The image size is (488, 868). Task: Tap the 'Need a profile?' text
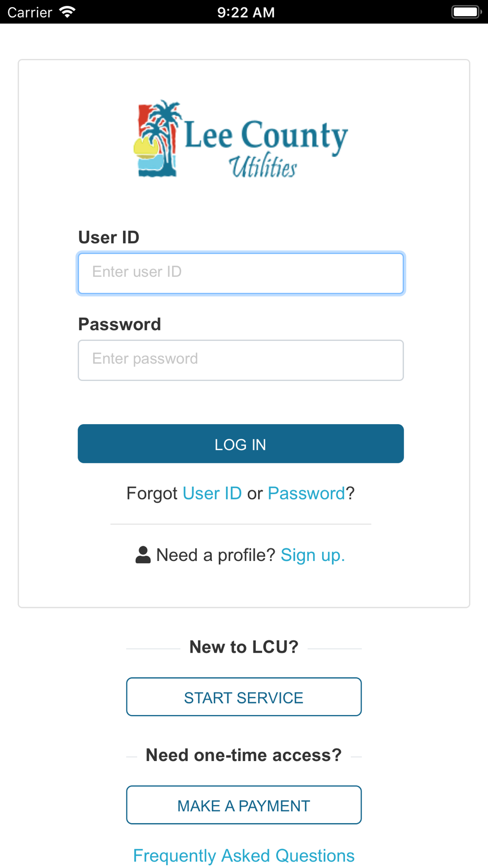(216, 556)
